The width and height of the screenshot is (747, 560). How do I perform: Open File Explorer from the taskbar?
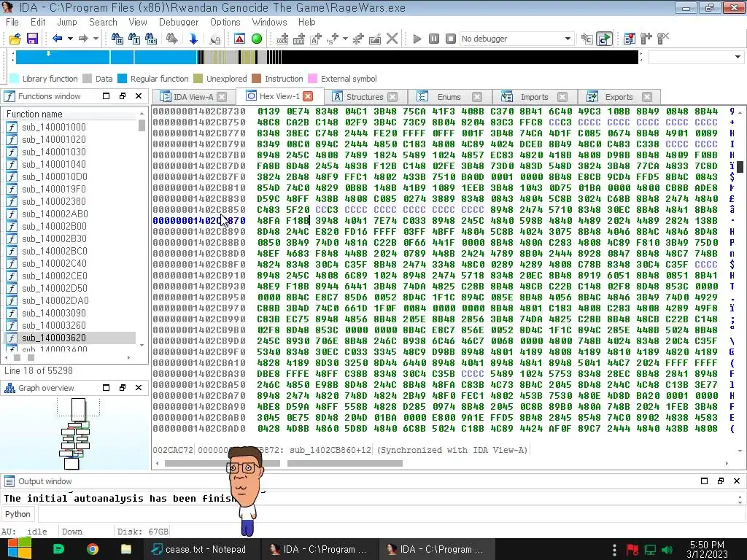pos(125,549)
